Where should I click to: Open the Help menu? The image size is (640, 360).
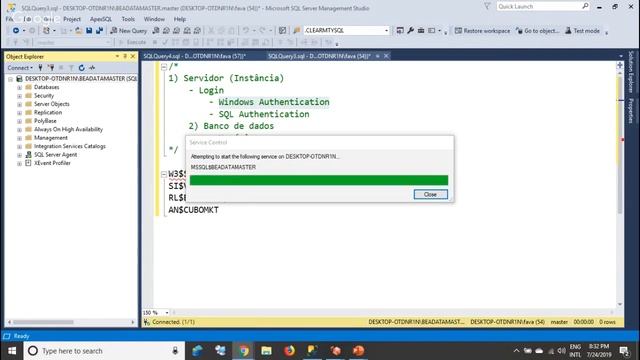180,19
